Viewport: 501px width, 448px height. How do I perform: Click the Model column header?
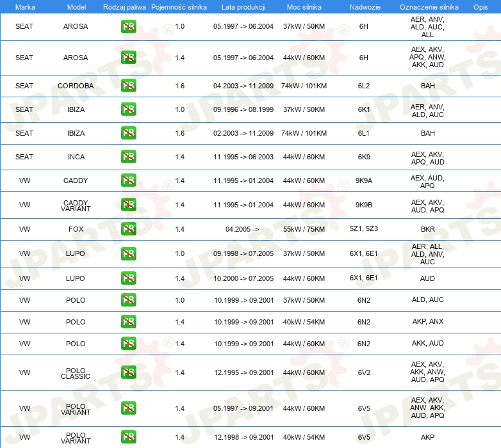(76, 7)
